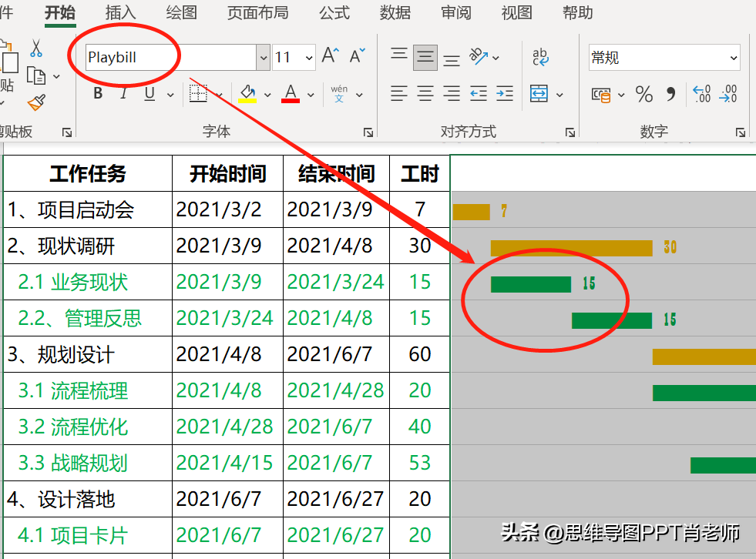Select the 3.3 战略规划 cell
This screenshot has width=756, height=559.
click(88, 463)
